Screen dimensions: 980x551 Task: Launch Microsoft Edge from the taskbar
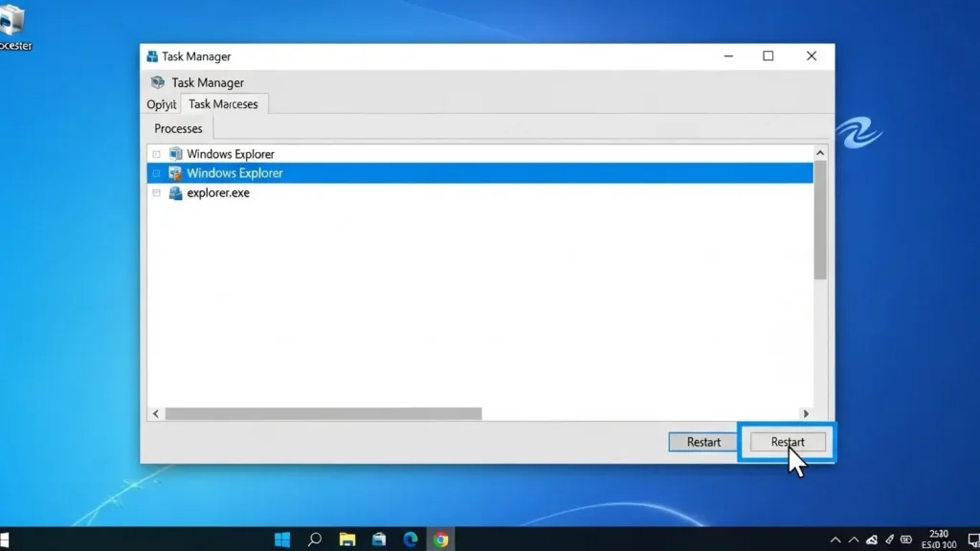click(410, 540)
